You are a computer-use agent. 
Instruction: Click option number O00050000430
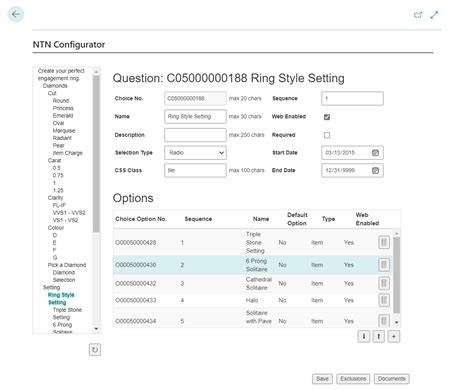[x=136, y=265]
